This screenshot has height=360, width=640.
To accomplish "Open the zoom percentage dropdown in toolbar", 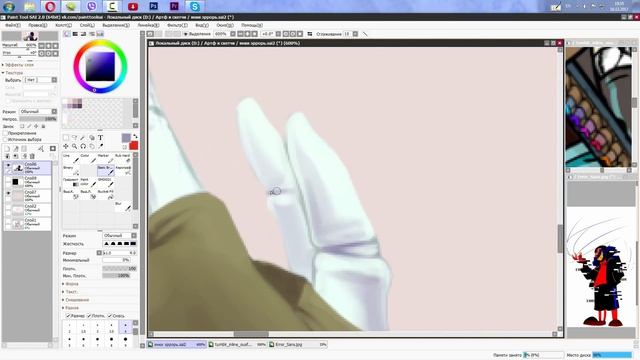I will pyautogui.click(x=233, y=34).
